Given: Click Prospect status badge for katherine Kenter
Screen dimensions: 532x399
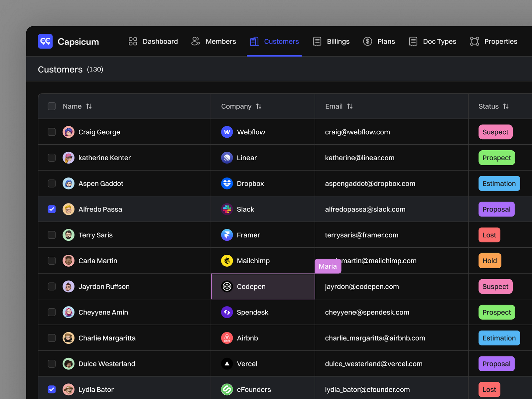Looking at the screenshot, I should (x=497, y=158).
